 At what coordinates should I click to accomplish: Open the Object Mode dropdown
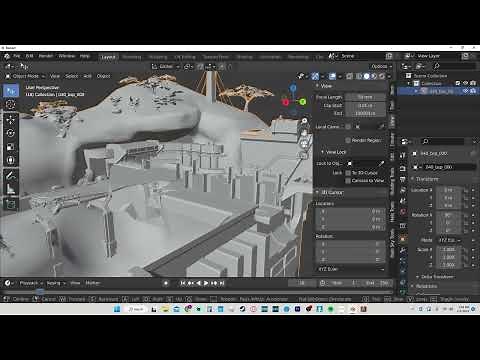[25, 76]
